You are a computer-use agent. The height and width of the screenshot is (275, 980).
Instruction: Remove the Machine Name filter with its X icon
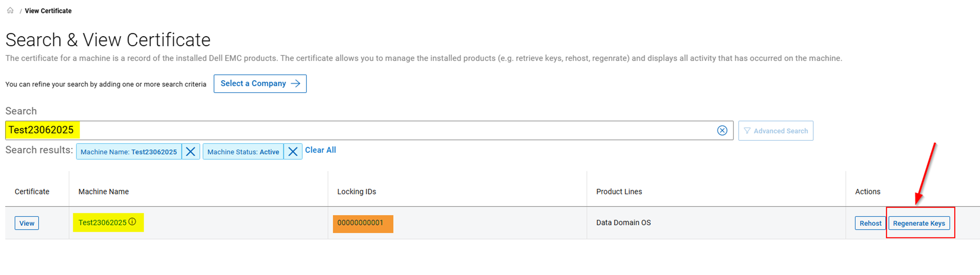(x=191, y=151)
